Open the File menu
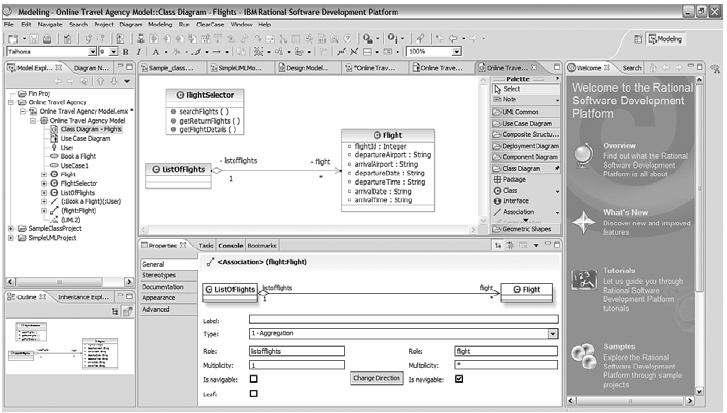 point(9,25)
